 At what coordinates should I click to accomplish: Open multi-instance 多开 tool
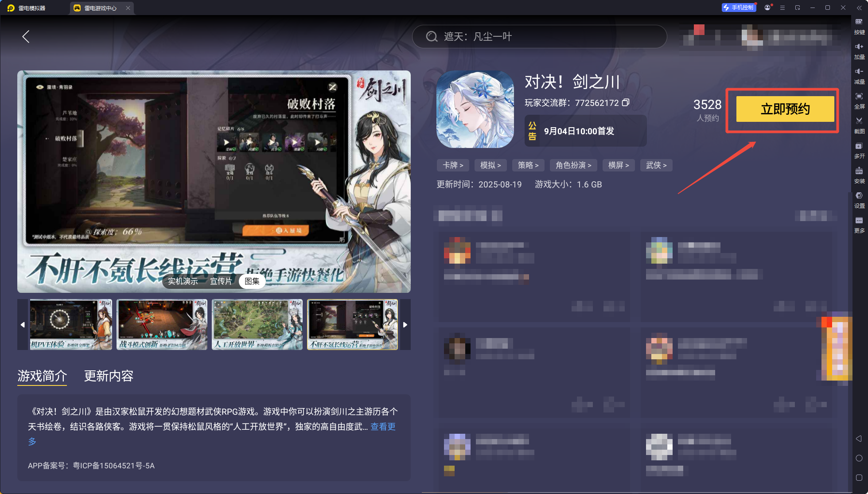point(859,150)
